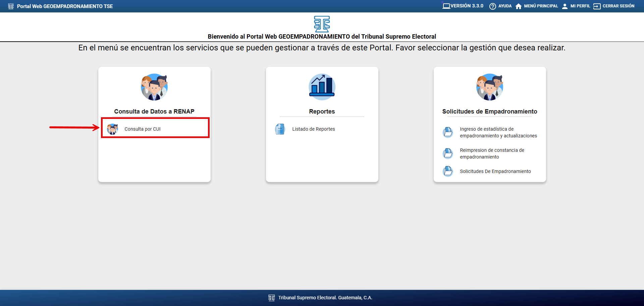Click the user profile person icon
This screenshot has height=306, width=644.
tap(565, 6)
